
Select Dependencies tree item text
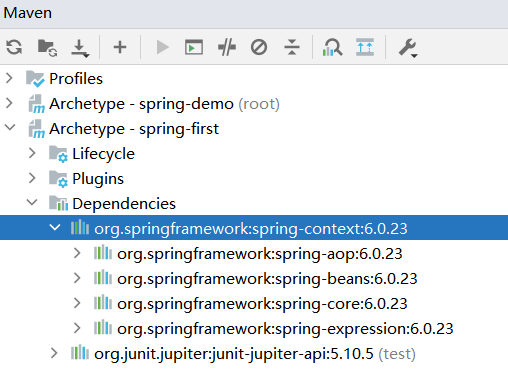coord(124,204)
